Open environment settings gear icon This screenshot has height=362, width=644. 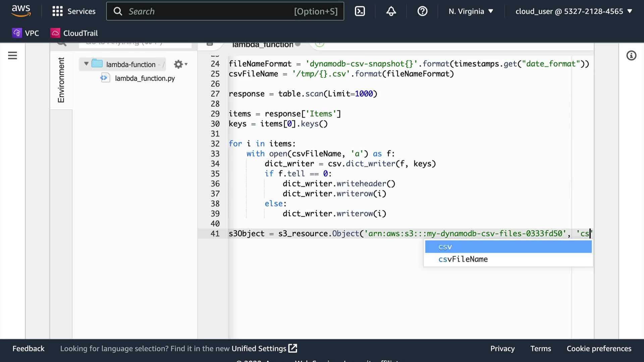point(180,64)
